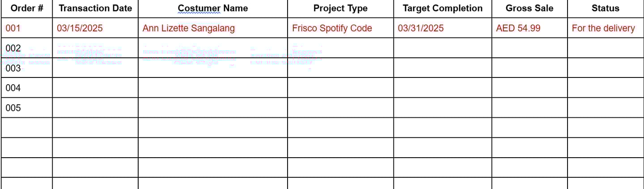
Task: Click empty Status cell in row 004
Action: coord(606,88)
